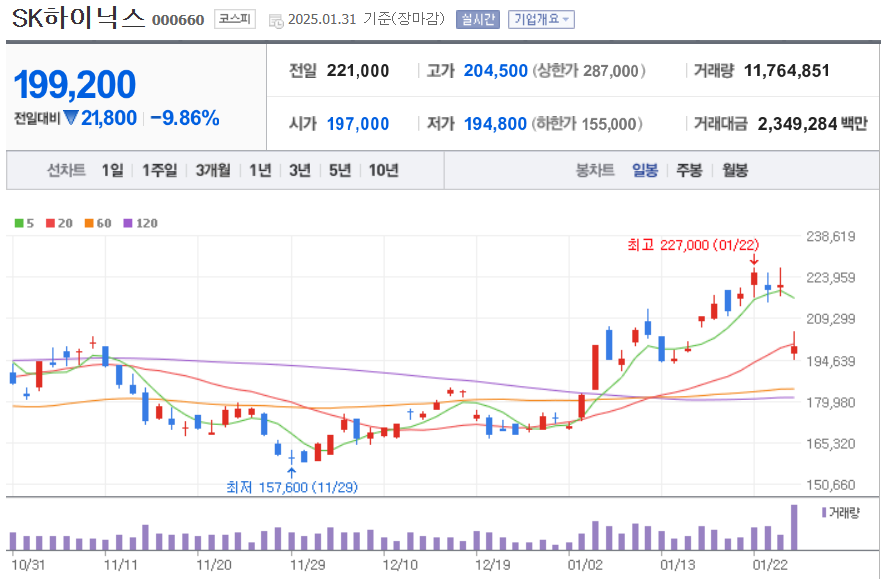The width and height of the screenshot is (881, 579).
Task: Select the 1일 line chart period
Action: [112, 170]
